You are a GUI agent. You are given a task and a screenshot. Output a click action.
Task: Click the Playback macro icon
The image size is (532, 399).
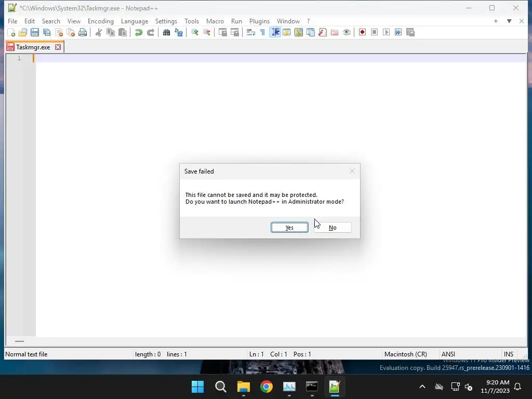pyautogui.click(x=386, y=32)
